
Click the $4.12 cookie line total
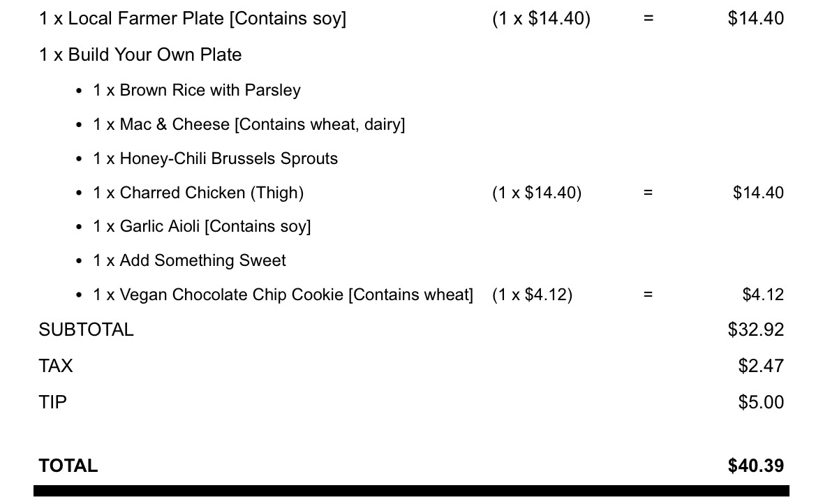click(x=763, y=295)
